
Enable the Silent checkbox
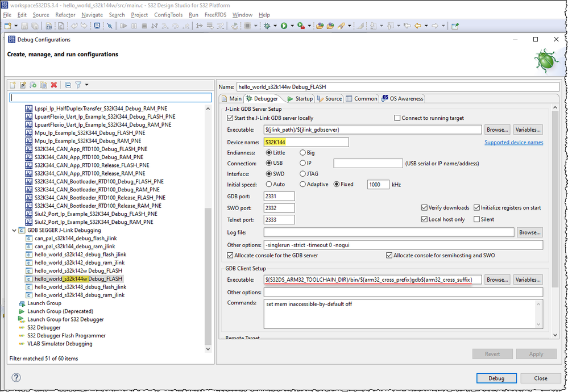point(476,219)
